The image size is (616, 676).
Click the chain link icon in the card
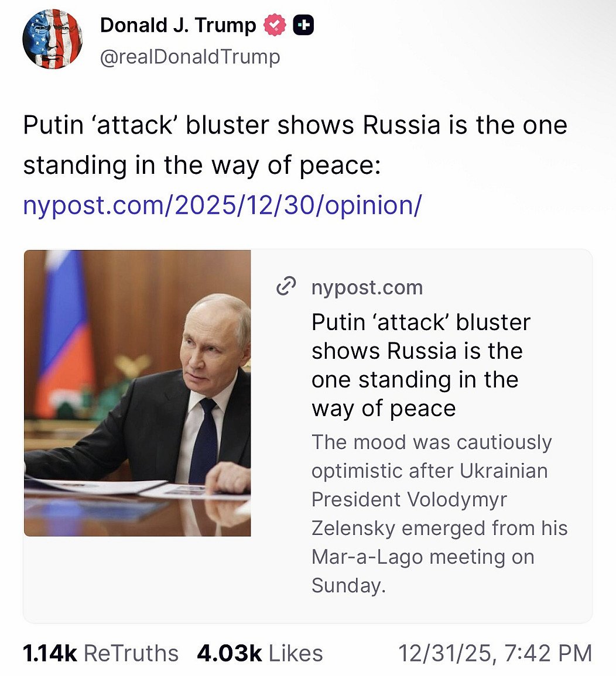click(285, 287)
